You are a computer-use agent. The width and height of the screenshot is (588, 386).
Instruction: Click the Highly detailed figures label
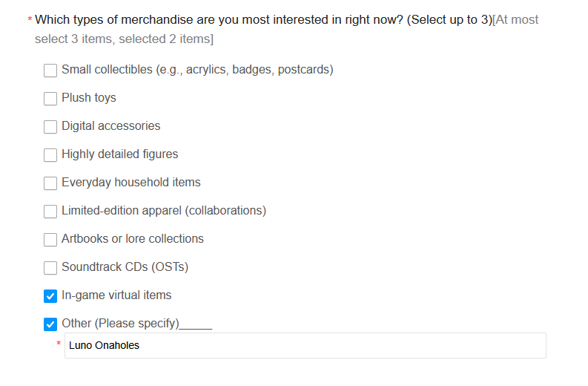pos(120,154)
